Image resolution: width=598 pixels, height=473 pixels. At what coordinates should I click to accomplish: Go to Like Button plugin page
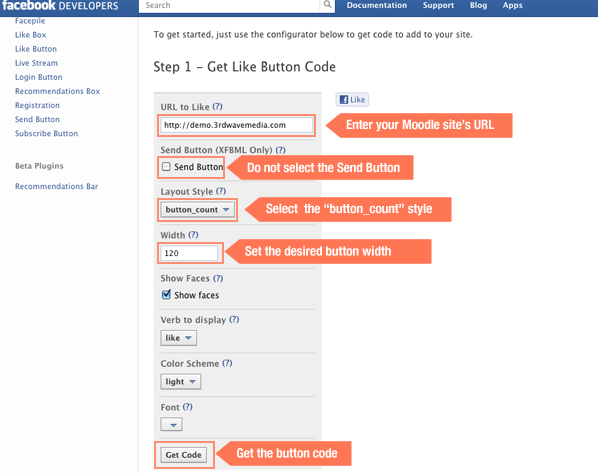click(36, 49)
